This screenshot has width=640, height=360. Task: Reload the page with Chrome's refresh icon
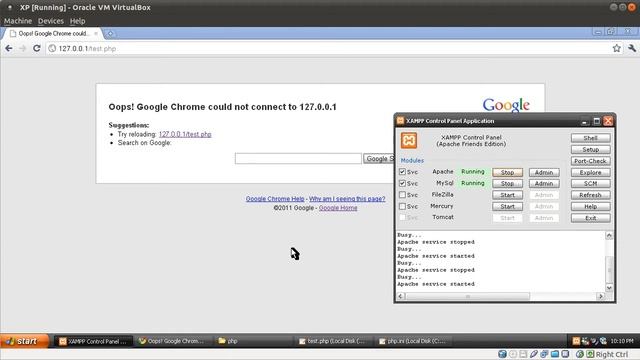point(36,48)
